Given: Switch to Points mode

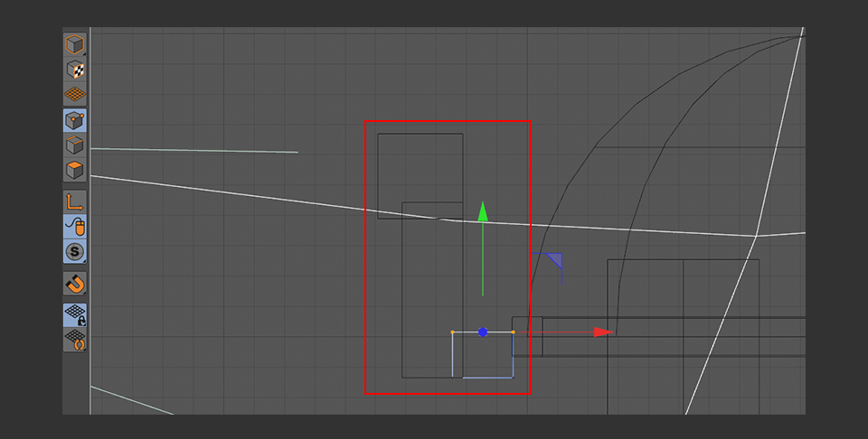Looking at the screenshot, I should point(75,120).
